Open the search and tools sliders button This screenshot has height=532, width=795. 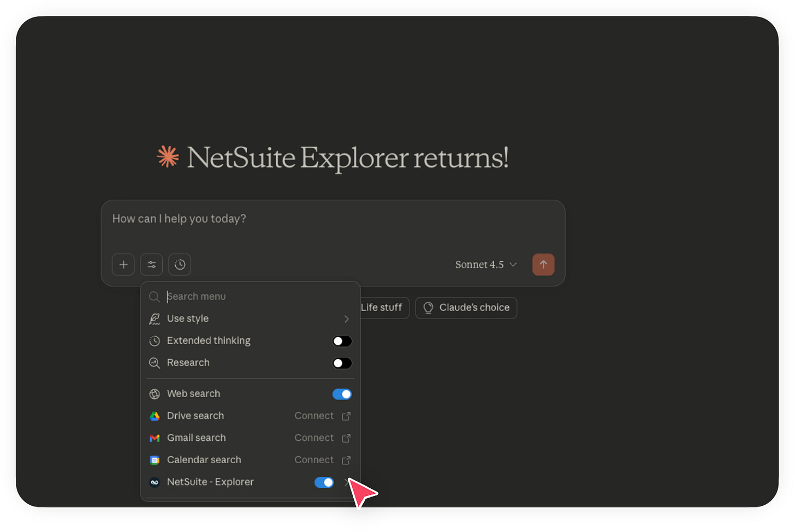tap(152, 265)
